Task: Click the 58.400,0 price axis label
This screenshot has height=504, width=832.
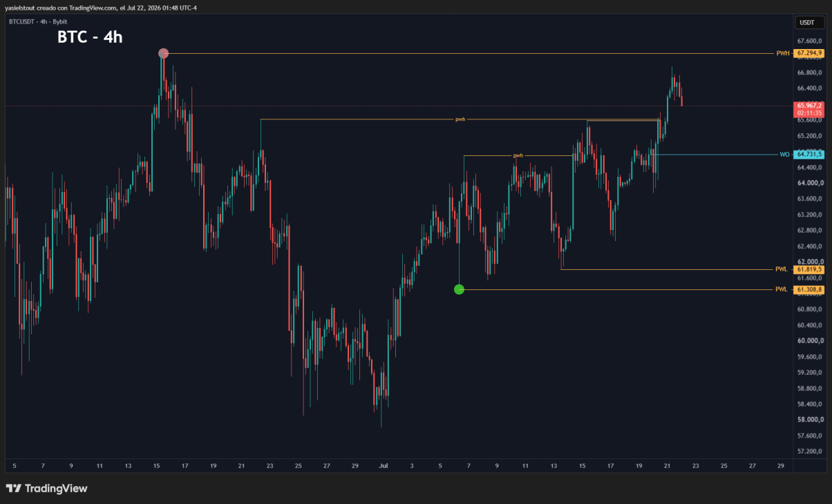Action: tap(809, 405)
